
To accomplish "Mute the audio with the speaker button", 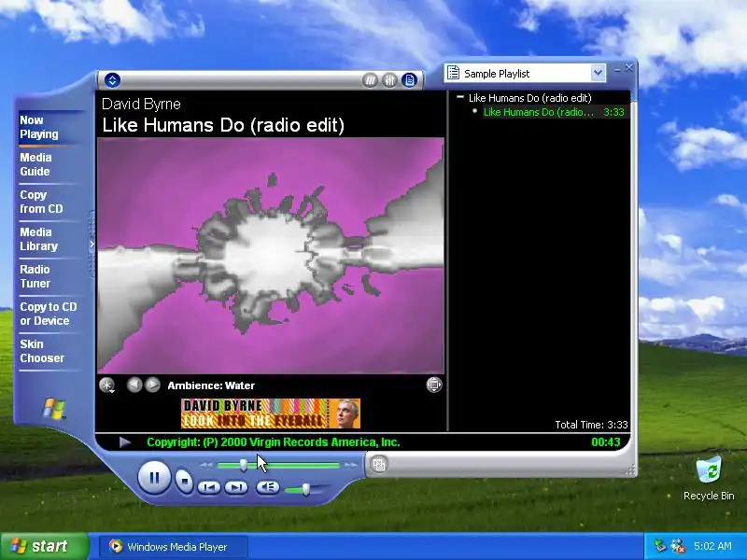I will 268,487.
